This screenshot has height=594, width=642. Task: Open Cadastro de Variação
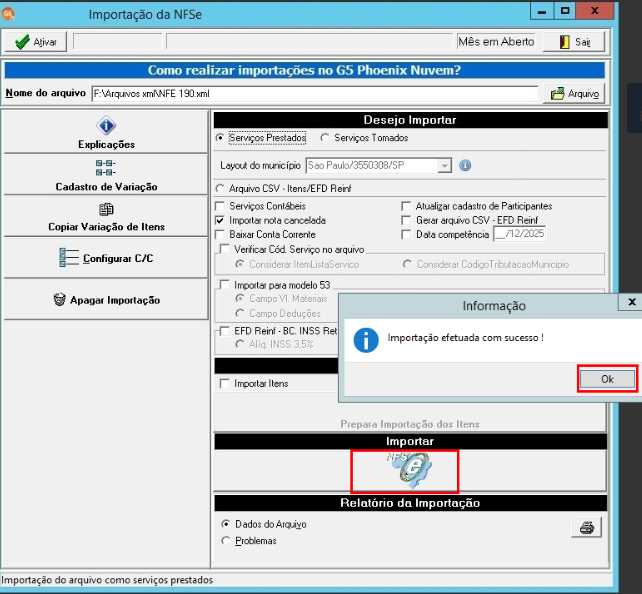(106, 175)
